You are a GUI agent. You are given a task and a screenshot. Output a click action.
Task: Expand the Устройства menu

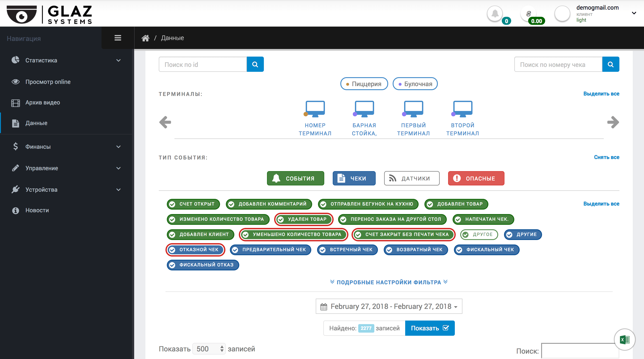click(x=66, y=189)
